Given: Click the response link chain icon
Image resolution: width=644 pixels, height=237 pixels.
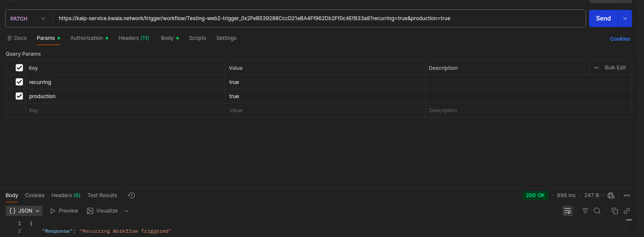Looking at the screenshot, I should 627,211.
